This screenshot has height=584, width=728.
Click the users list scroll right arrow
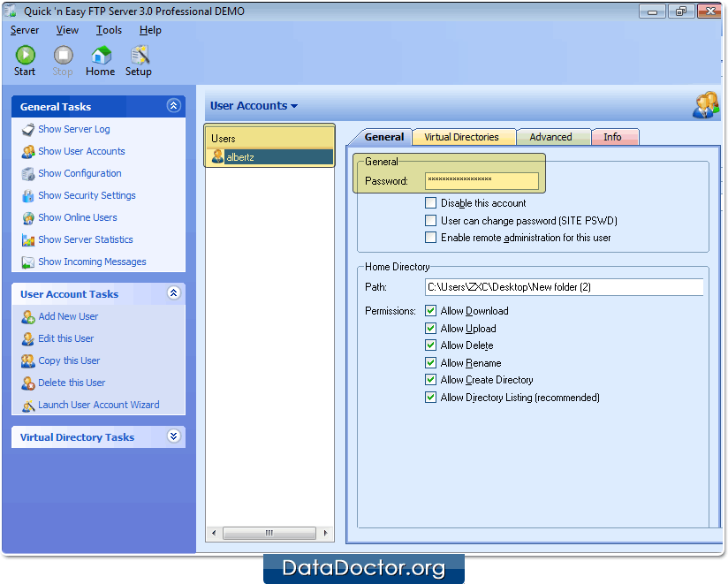(x=325, y=533)
